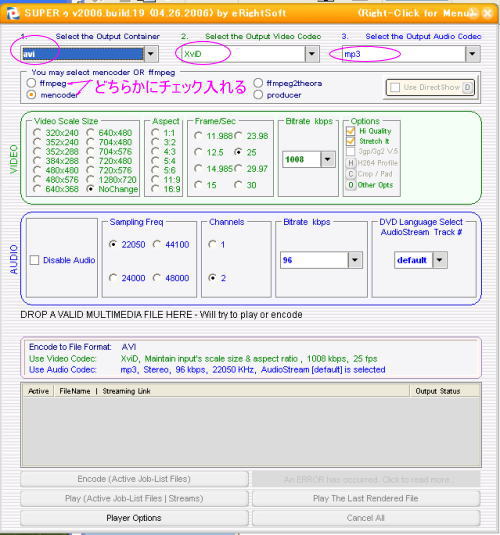
Task: Open the Output Audio Codec dropdown arrow
Action: (472, 54)
